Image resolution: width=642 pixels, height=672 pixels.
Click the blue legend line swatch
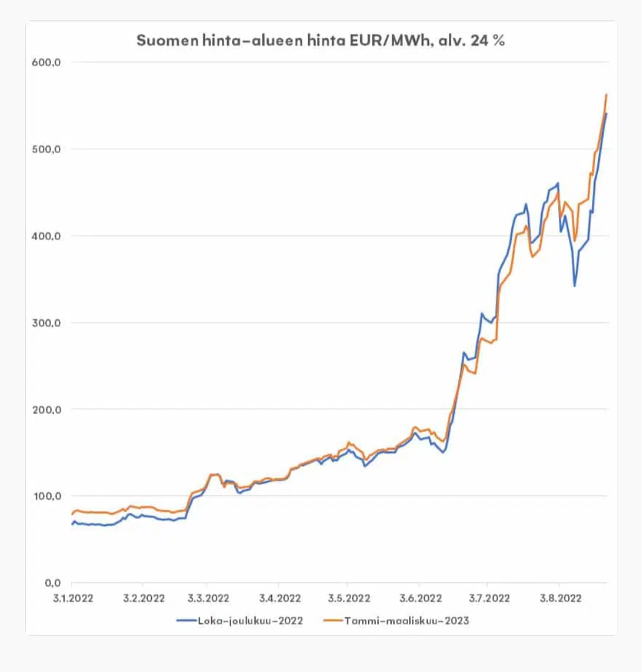[x=187, y=621]
